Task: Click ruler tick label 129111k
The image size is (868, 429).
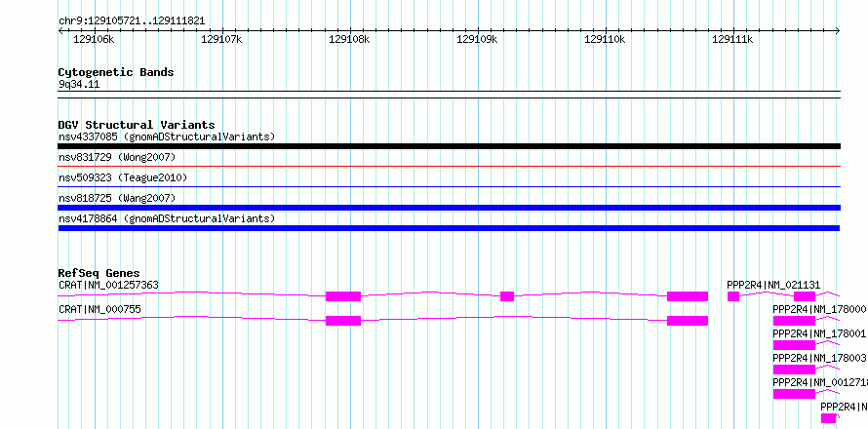Action: point(732,39)
